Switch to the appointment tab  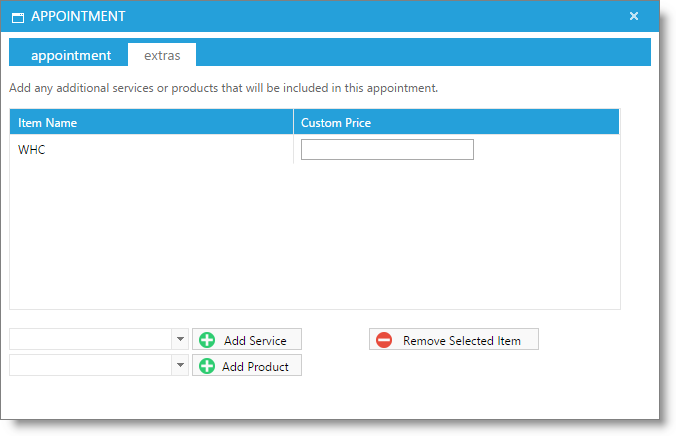pos(70,55)
